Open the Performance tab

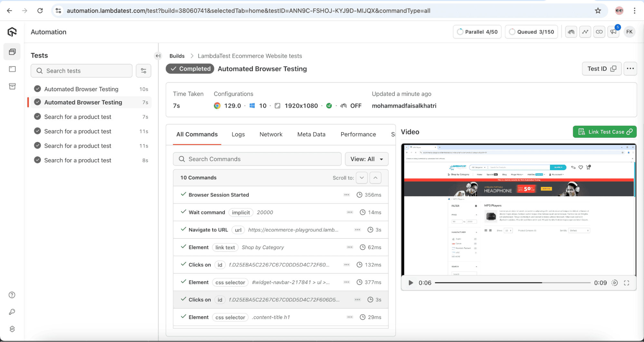coord(358,134)
